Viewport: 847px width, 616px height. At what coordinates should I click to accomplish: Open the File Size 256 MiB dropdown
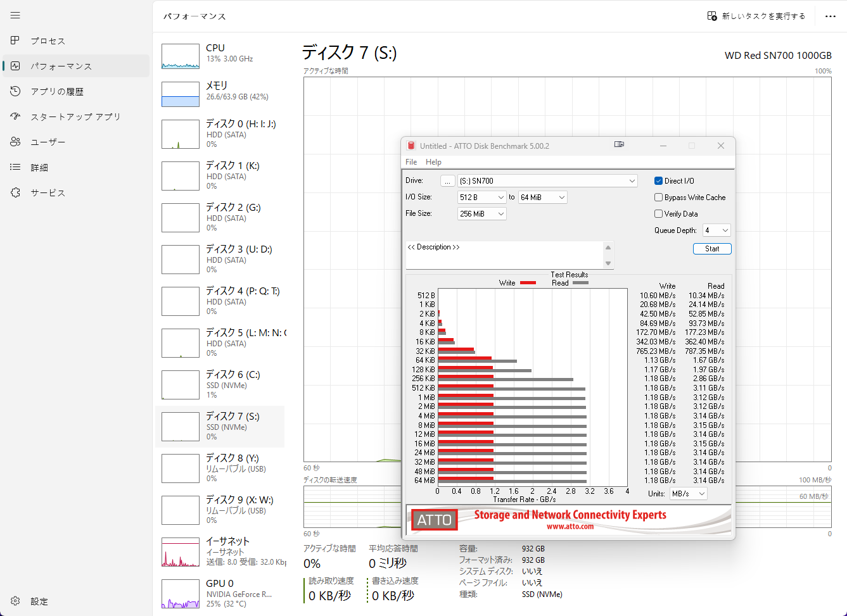481,214
